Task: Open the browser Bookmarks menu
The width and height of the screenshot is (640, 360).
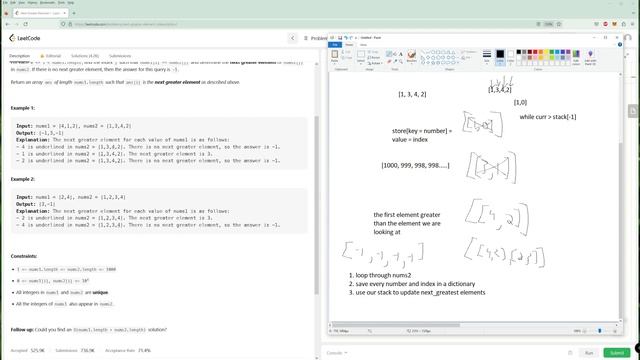Action: pos(47,2)
